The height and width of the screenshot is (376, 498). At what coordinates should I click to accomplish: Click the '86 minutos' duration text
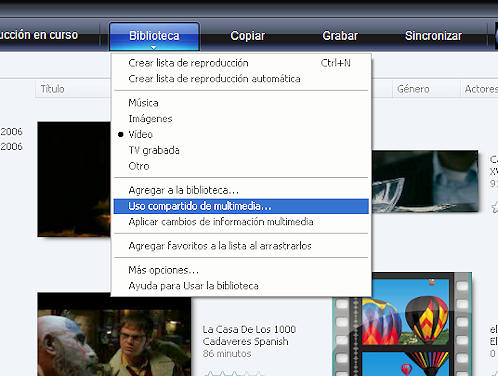(x=227, y=353)
